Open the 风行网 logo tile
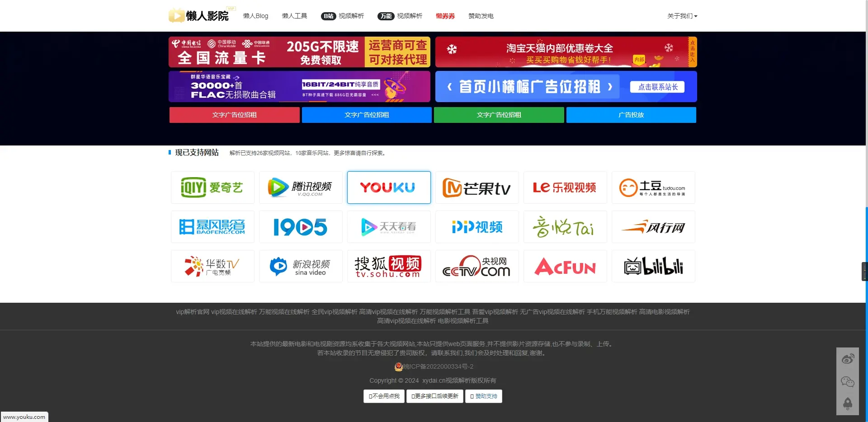The width and height of the screenshot is (868, 422). tap(653, 227)
